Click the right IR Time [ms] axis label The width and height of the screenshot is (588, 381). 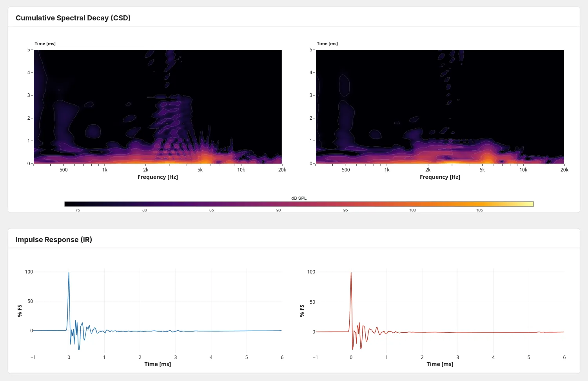[x=440, y=364]
